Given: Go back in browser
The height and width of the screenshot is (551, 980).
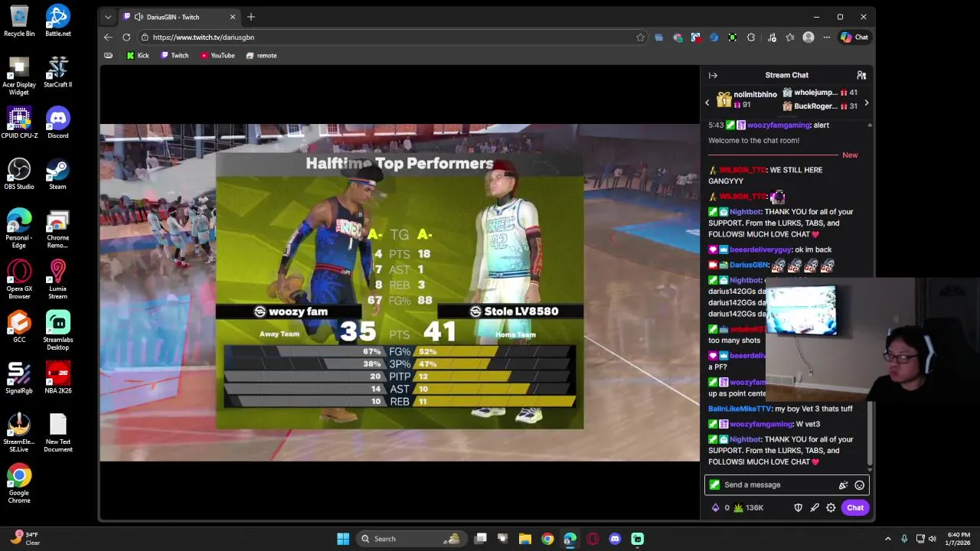Looking at the screenshot, I should (108, 37).
